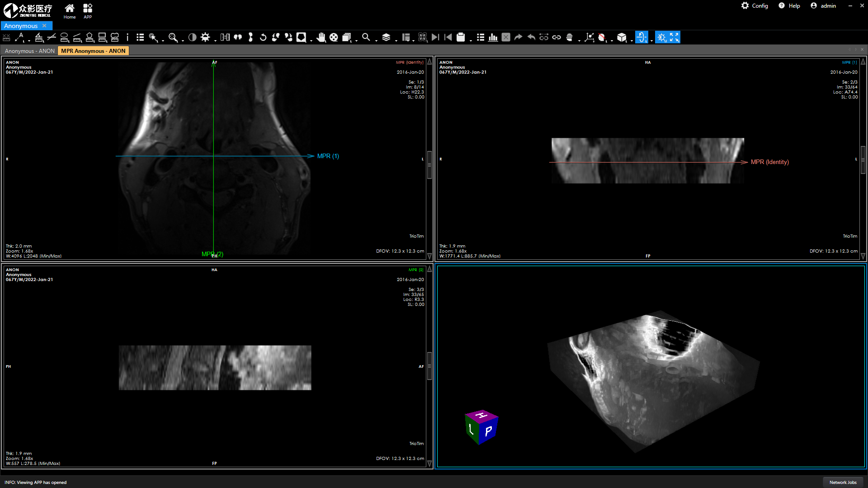Select the pointer selection tool

[153, 37]
